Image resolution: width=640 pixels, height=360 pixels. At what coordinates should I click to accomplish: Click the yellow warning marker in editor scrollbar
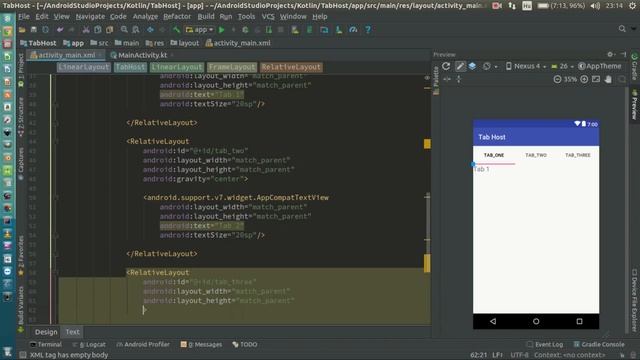pyautogui.click(x=427, y=144)
